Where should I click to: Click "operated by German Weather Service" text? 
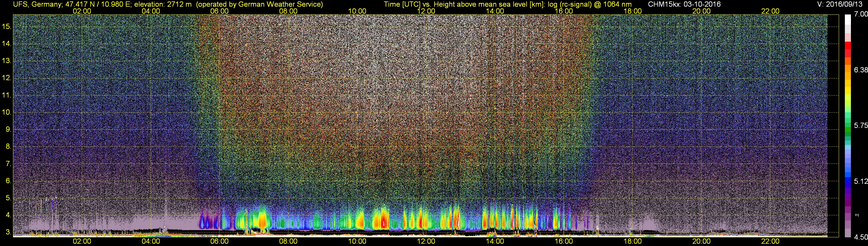(x=262, y=4)
